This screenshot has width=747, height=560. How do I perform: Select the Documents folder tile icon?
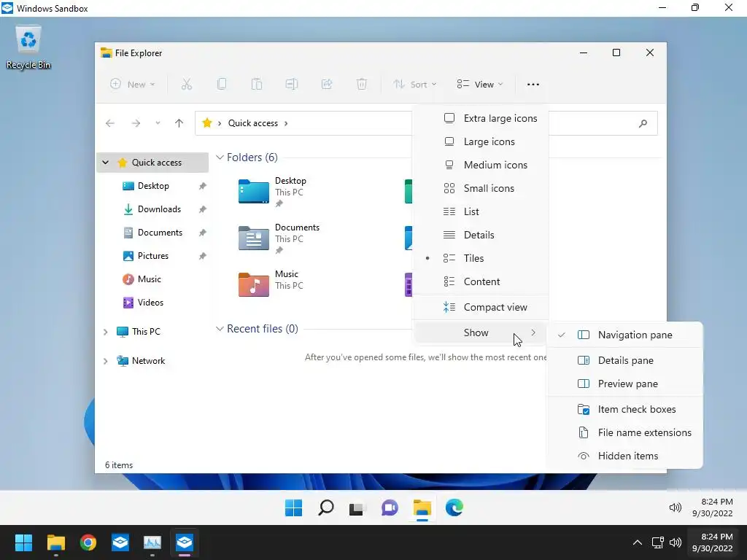point(253,238)
